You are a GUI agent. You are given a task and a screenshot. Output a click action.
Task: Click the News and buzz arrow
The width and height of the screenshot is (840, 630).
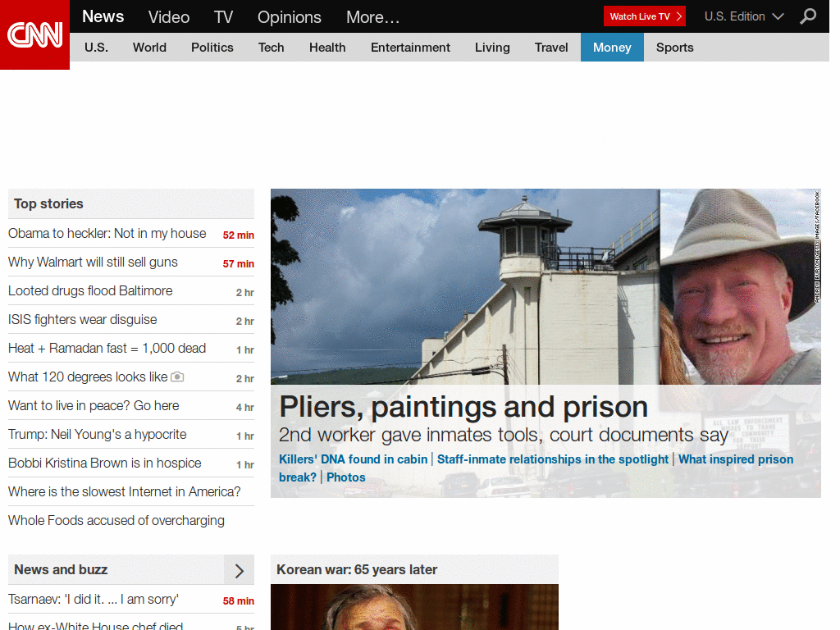[x=240, y=570]
